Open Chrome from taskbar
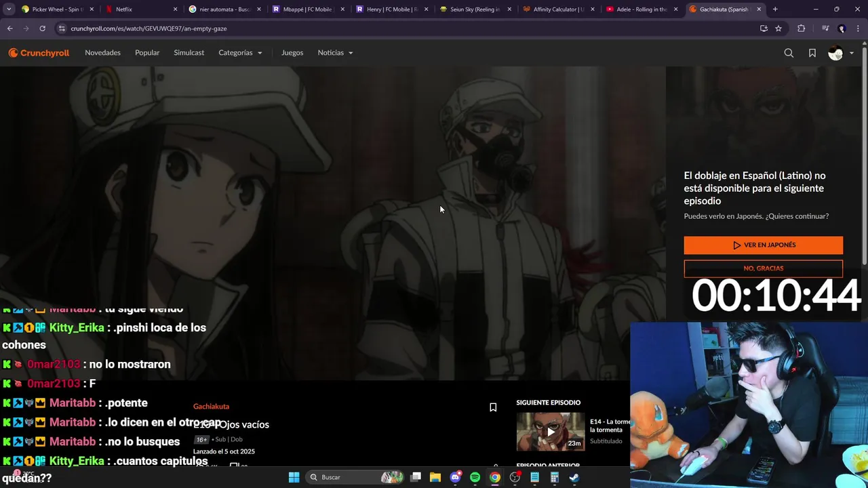 pyautogui.click(x=495, y=477)
